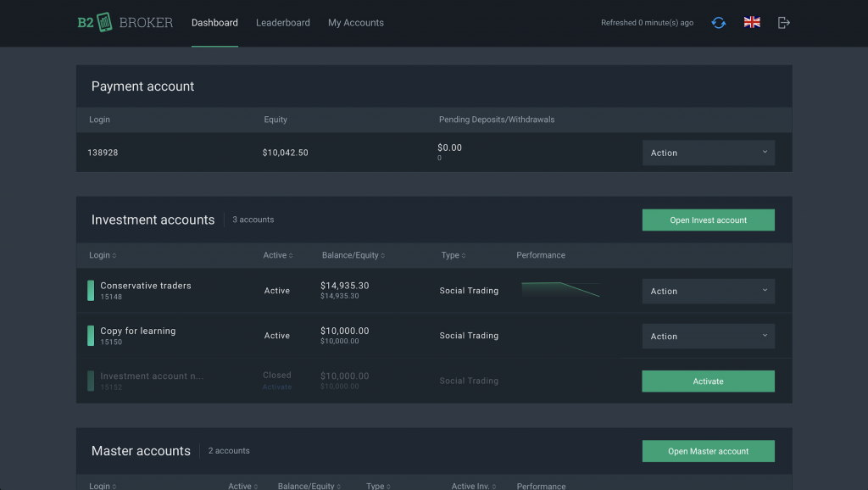
Task: Click the Master accounts heading
Action: (x=141, y=451)
